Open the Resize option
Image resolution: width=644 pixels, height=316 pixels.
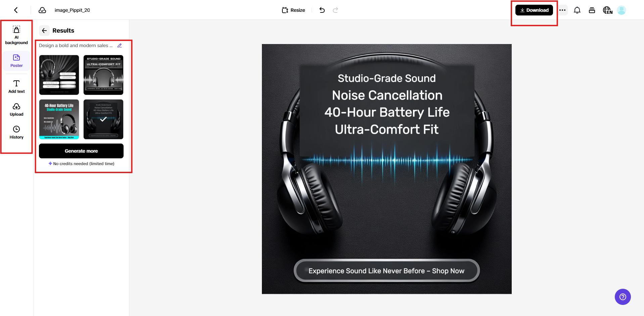[293, 10]
